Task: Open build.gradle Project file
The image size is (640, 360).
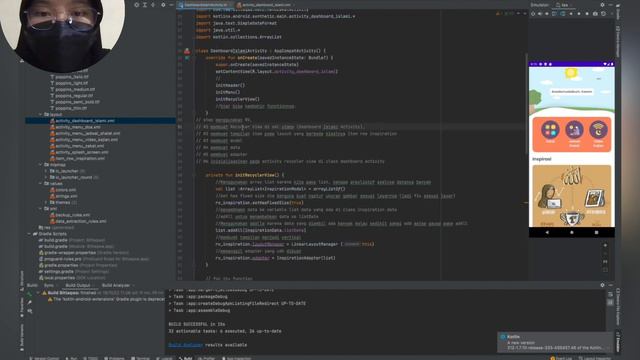Action: [x=72, y=240]
